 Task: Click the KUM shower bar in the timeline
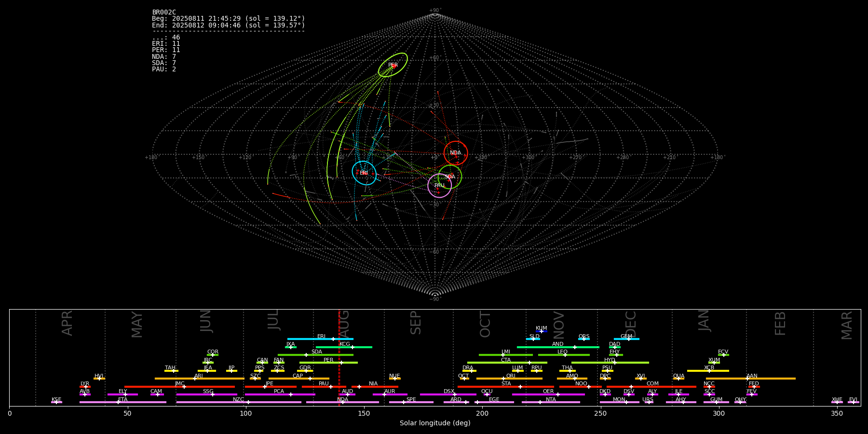coord(542,331)
